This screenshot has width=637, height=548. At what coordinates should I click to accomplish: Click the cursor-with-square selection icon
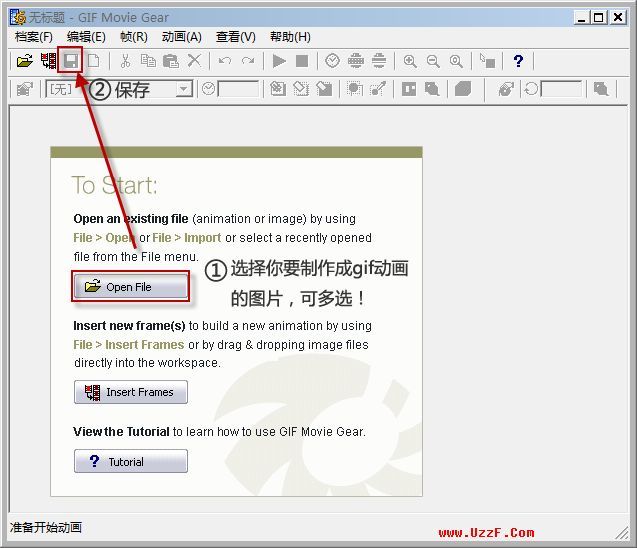(x=488, y=61)
